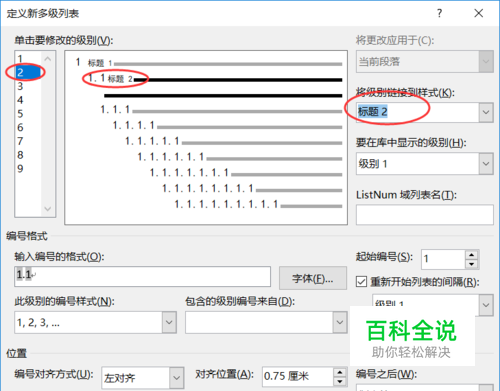Open the 将级别链接到样式 dropdown arrow
This screenshot has width=500, height=391.
coord(486,112)
